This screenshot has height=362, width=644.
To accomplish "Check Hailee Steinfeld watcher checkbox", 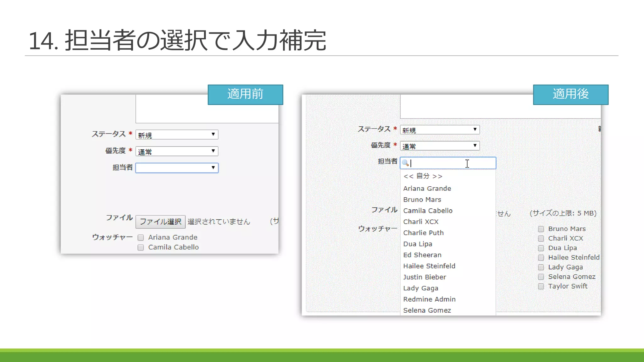I will click(541, 258).
